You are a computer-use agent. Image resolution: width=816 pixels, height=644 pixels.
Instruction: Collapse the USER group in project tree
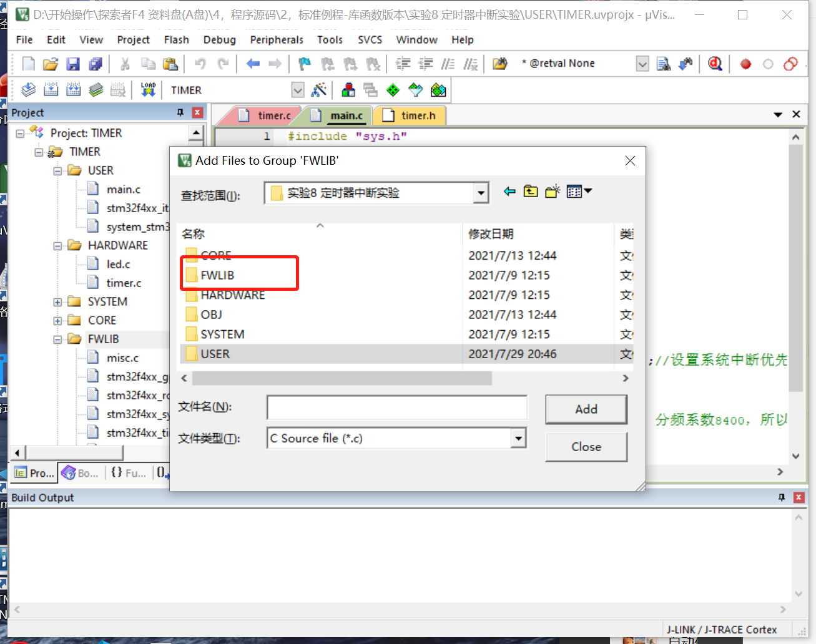[57, 171]
